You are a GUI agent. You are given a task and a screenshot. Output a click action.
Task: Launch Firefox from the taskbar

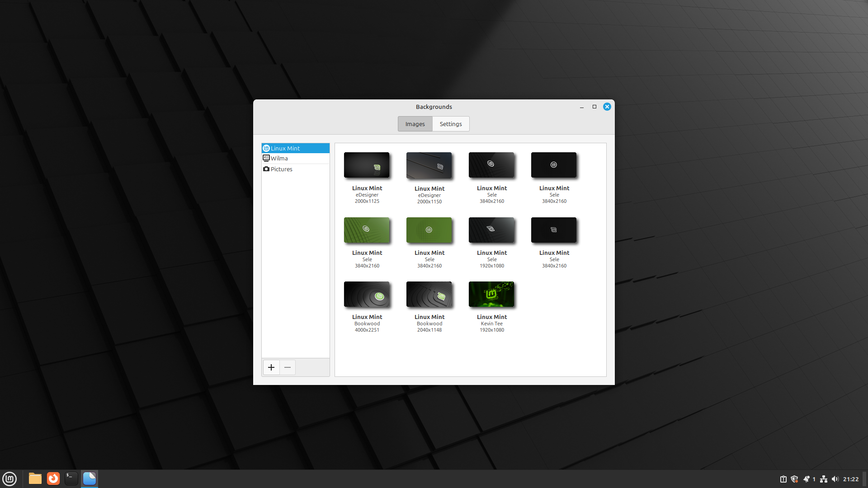tap(53, 479)
